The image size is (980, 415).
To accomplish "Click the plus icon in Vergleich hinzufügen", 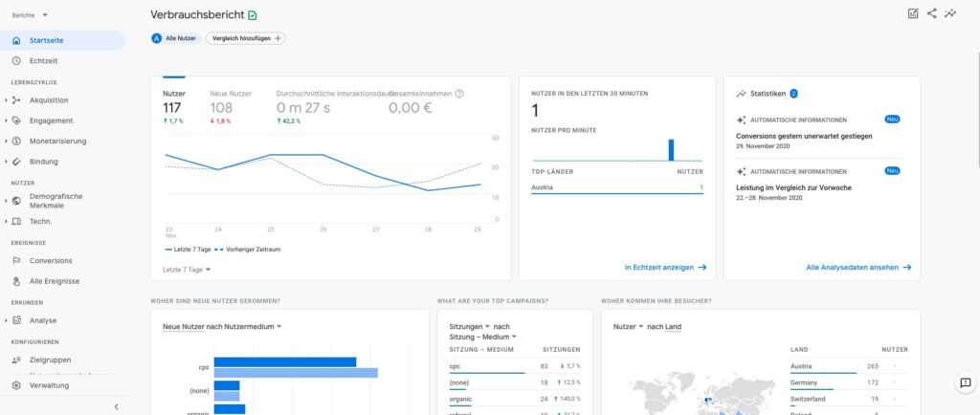I will click(x=278, y=38).
